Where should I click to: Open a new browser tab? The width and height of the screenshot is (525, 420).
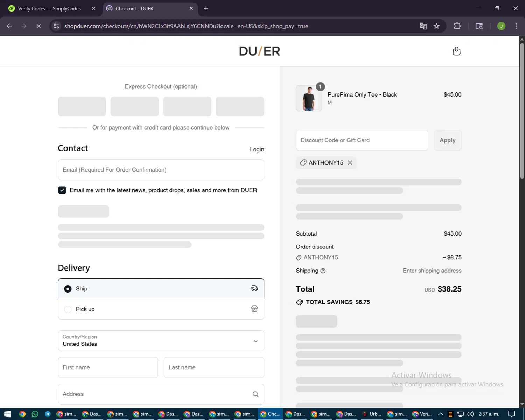point(206,8)
